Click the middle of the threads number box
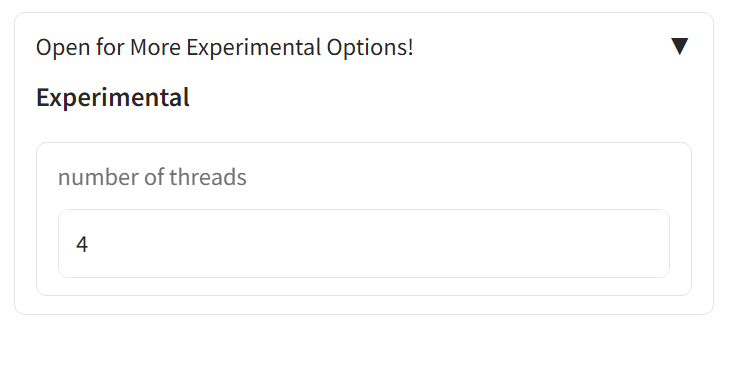 (x=364, y=243)
